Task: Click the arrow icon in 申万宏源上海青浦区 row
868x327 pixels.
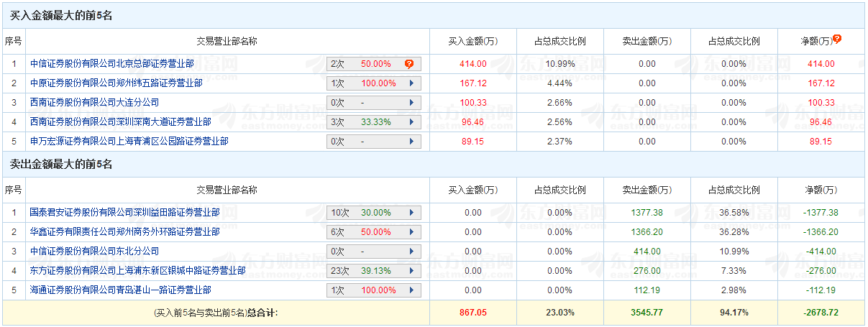Action: click(x=411, y=142)
